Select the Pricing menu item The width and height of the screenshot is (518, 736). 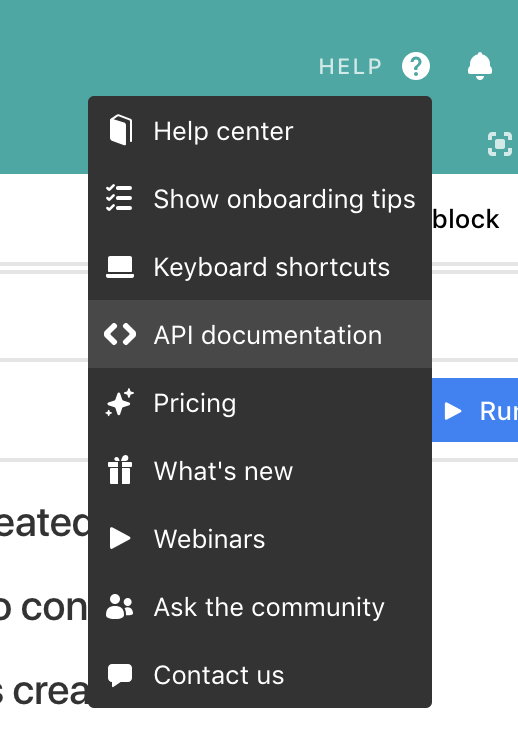click(x=260, y=402)
